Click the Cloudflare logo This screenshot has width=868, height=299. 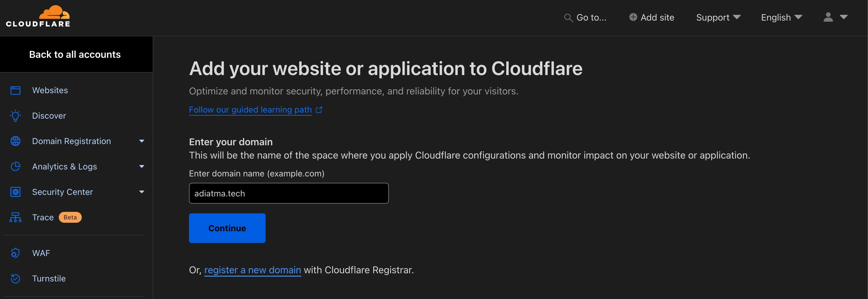click(38, 16)
